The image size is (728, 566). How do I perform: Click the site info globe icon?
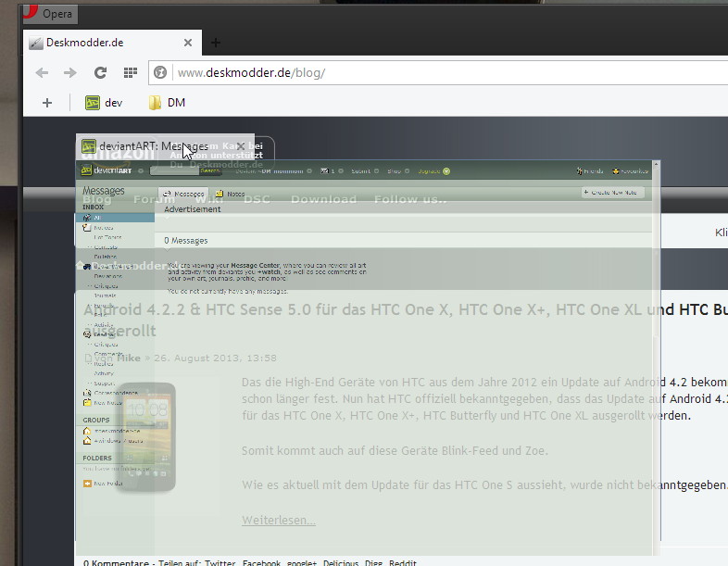pos(160,72)
